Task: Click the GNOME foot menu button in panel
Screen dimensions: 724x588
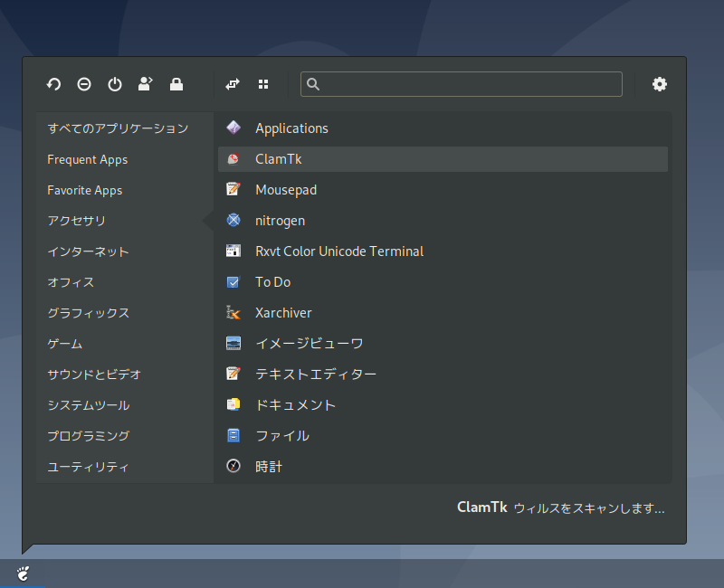Action: (23, 574)
